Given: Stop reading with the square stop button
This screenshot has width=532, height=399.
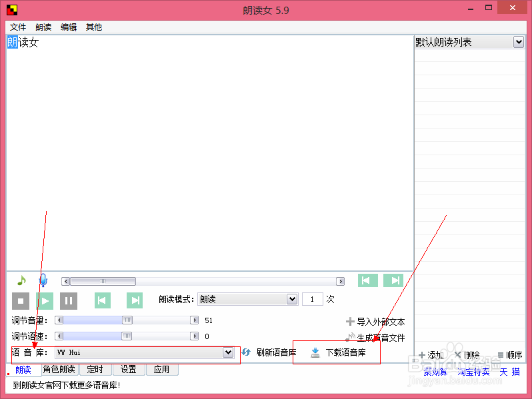Looking at the screenshot, I should 21,300.
